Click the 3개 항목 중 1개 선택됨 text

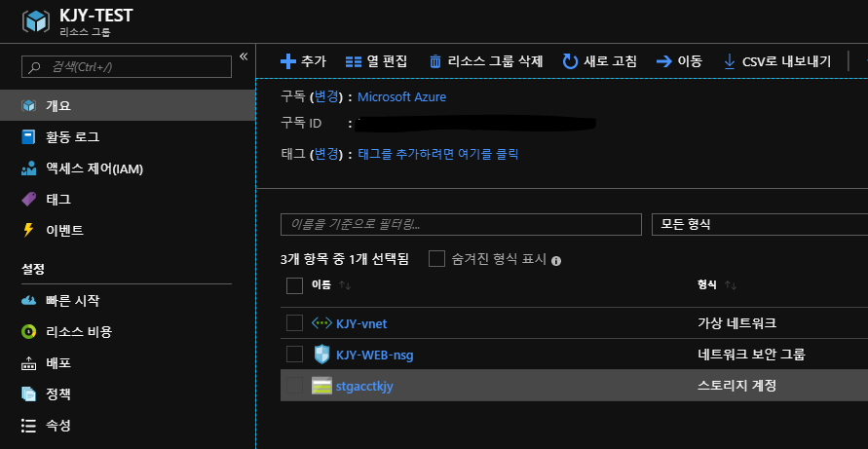click(x=345, y=259)
